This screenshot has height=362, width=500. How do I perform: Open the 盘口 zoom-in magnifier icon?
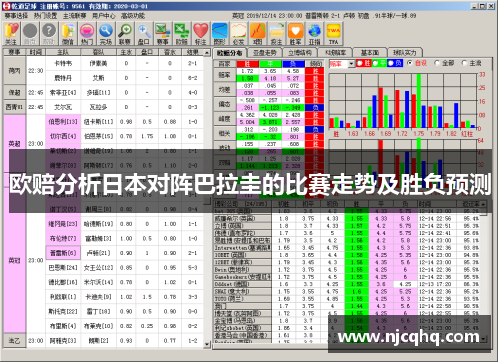click(144, 33)
